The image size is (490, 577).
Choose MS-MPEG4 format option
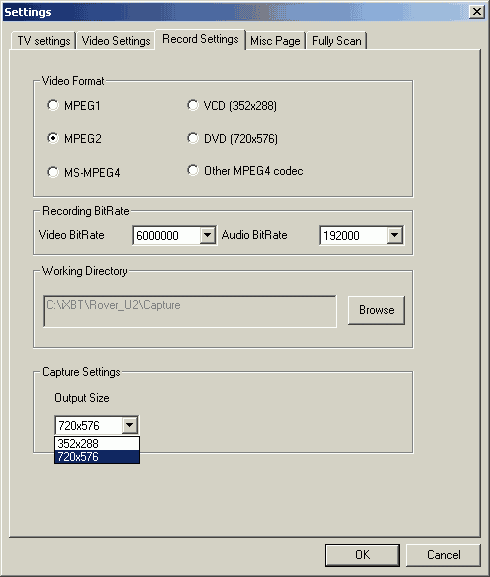[53, 172]
